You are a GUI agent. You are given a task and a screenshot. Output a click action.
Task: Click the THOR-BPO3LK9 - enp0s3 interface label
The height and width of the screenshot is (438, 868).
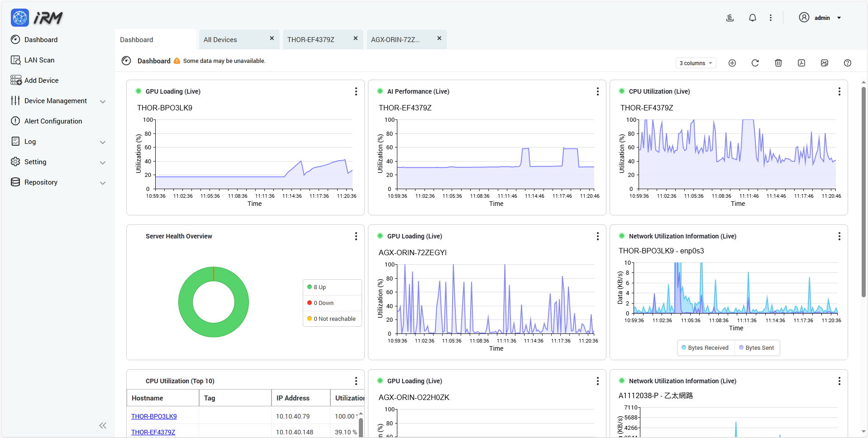pos(661,251)
